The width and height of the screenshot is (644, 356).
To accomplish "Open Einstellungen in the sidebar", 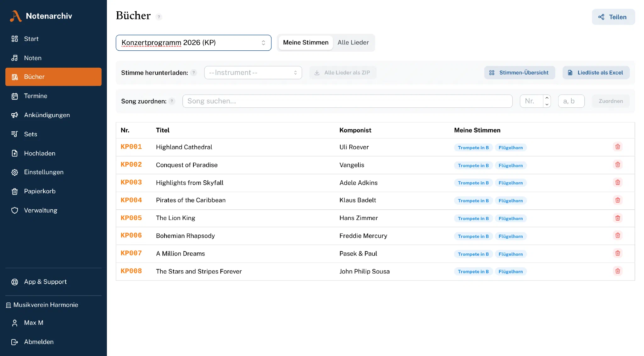I will (x=53, y=172).
